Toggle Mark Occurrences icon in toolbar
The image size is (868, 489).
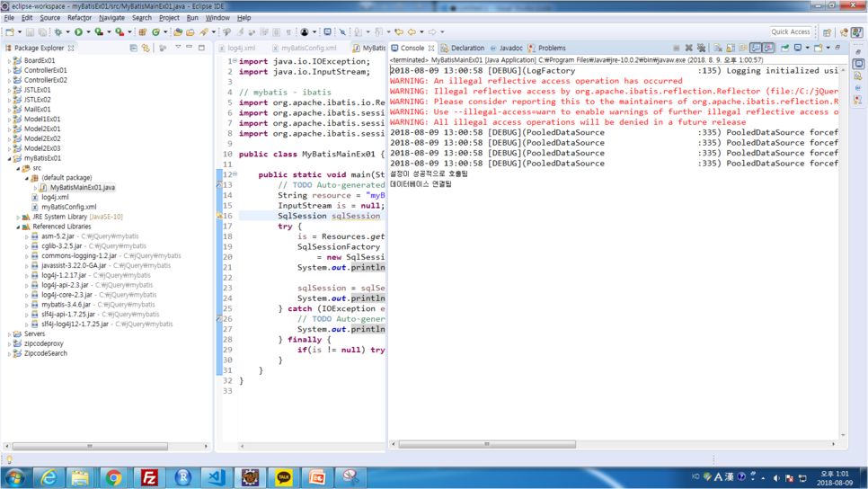coord(240,32)
